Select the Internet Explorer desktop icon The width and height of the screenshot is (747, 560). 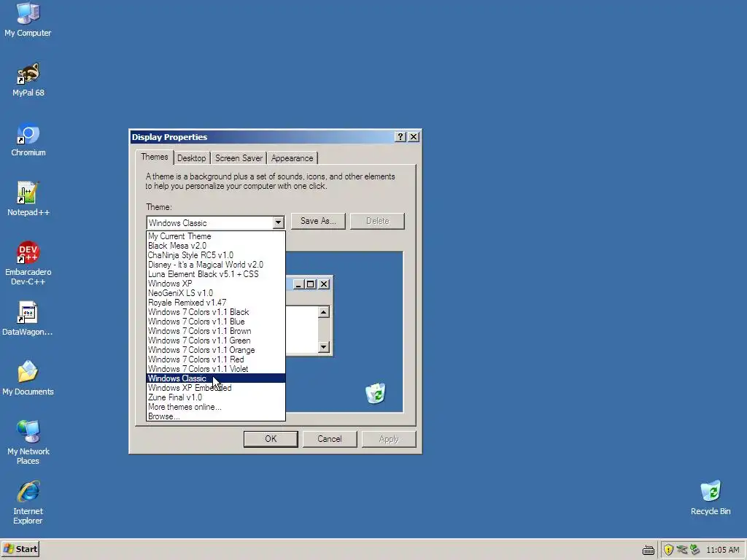(x=28, y=502)
